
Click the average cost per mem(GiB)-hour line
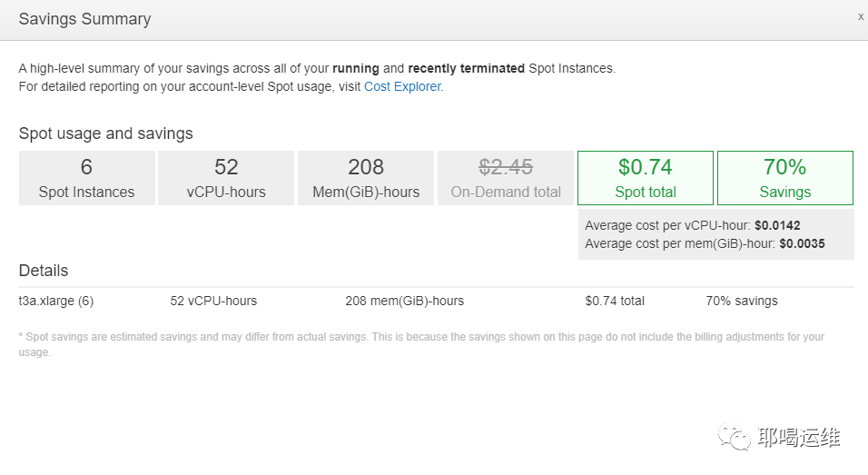[705, 243]
